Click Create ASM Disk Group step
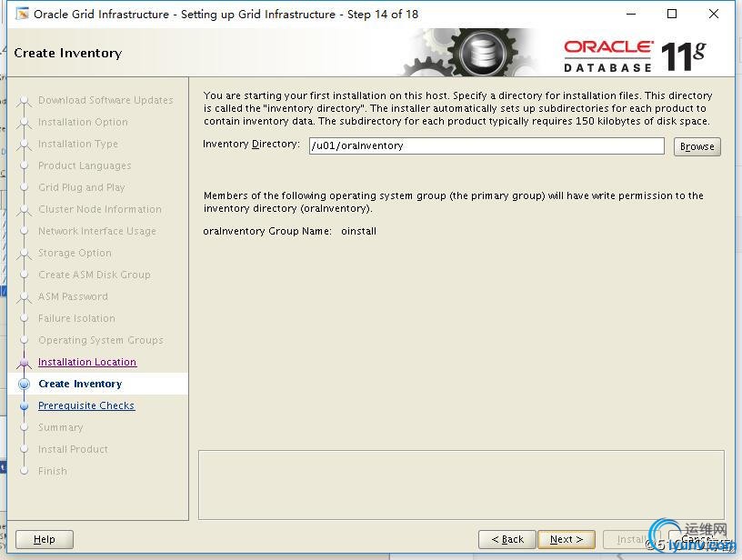742x560 pixels. 95,275
